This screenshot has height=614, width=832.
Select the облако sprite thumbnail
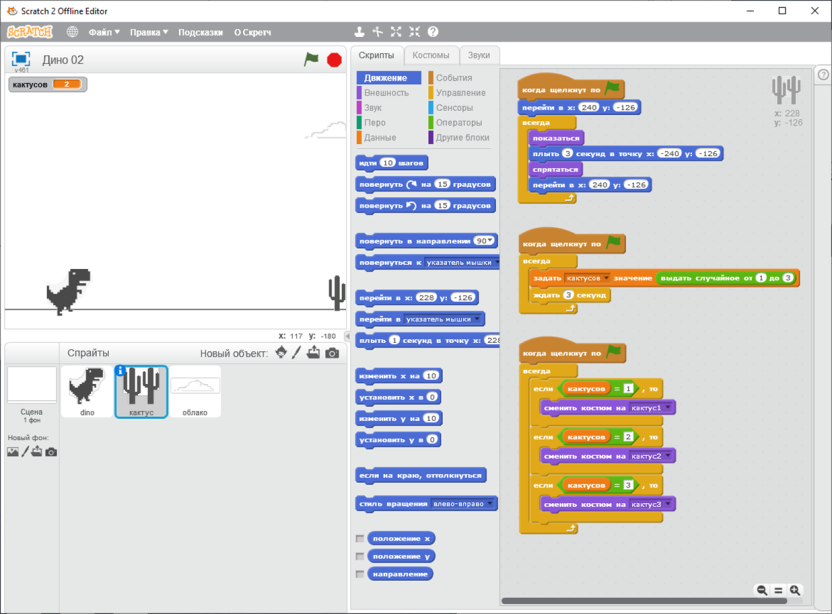click(x=195, y=391)
